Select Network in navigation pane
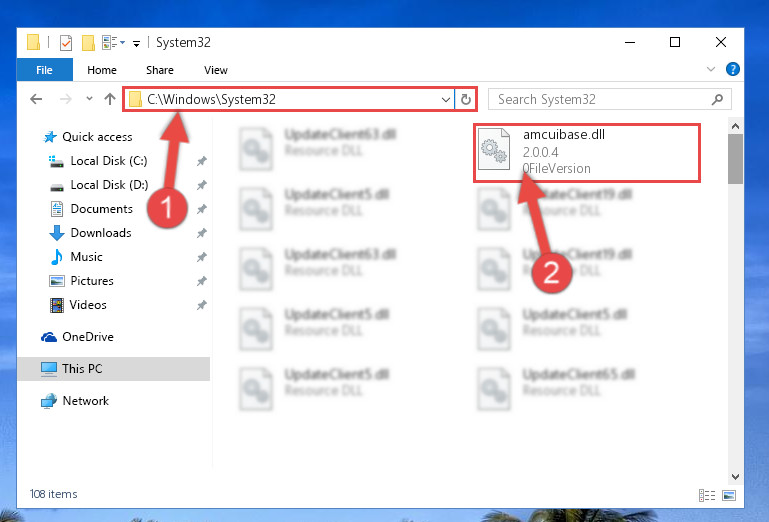769x522 pixels. coord(86,401)
